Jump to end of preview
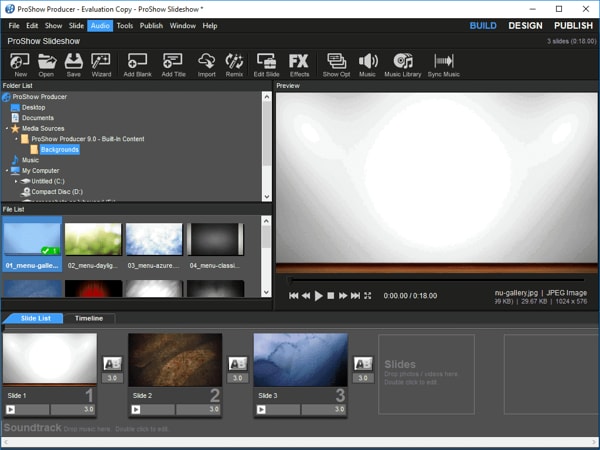 [x=355, y=296]
